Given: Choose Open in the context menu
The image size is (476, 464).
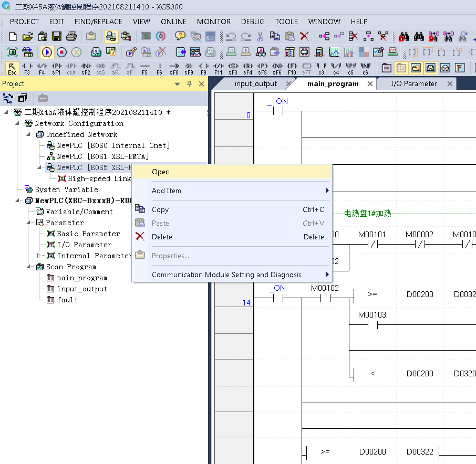Looking at the screenshot, I should (x=161, y=172).
